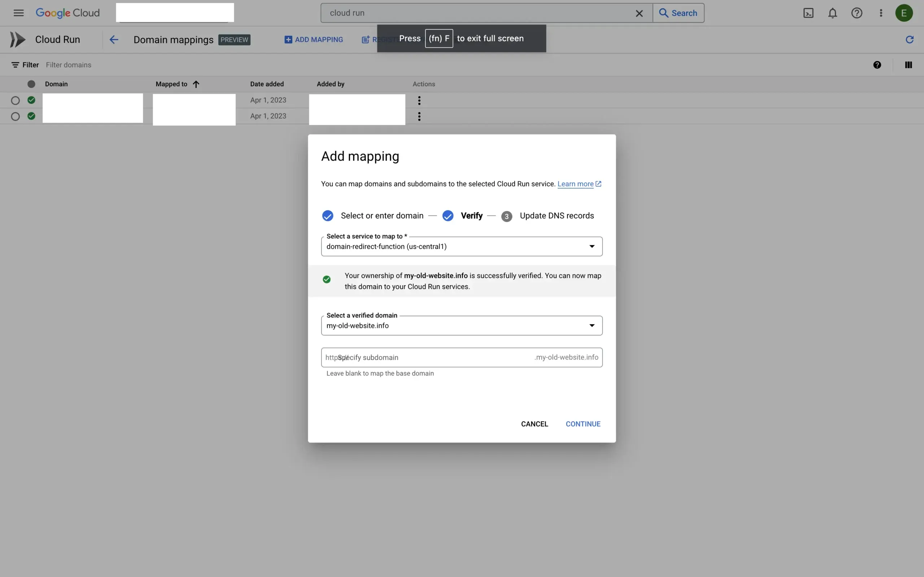This screenshot has width=924, height=577.
Task: Open the Learn more link
Action: click(x=575, y=184)
